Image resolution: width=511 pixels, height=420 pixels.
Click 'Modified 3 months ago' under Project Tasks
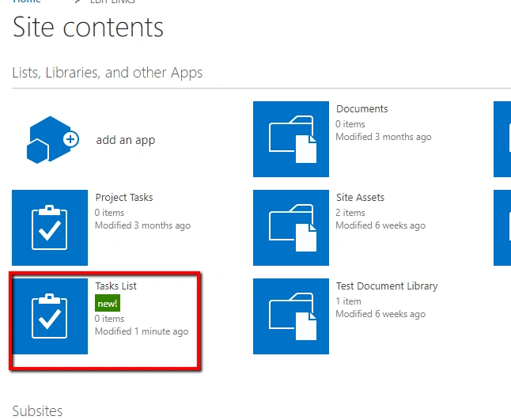[x=142, y=225]
